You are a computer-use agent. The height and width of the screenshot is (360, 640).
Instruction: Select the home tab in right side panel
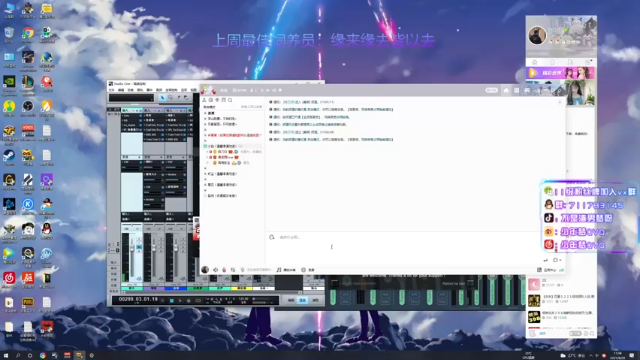[535, 62]
